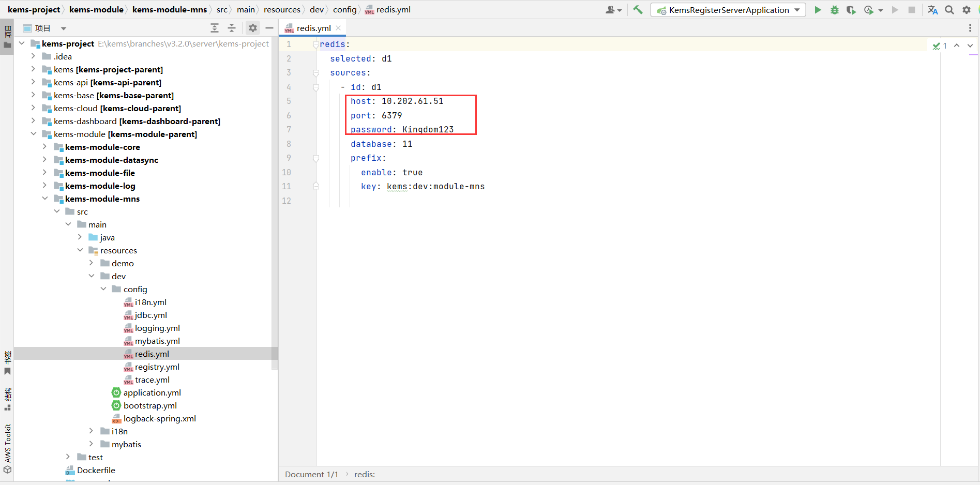Open the translate tool icon
The height and width of the screenshot is (485, 980).
tap(933, 10)
